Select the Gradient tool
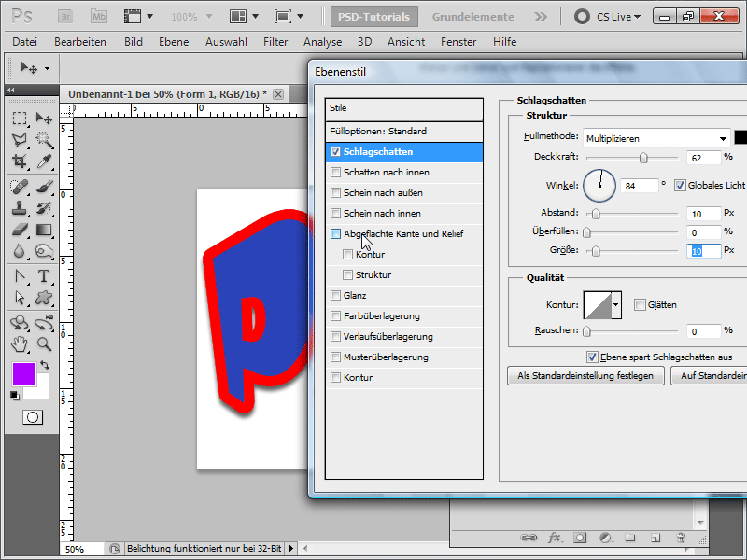The height and width of the screenshot is (560, 747). coord(44,230)
